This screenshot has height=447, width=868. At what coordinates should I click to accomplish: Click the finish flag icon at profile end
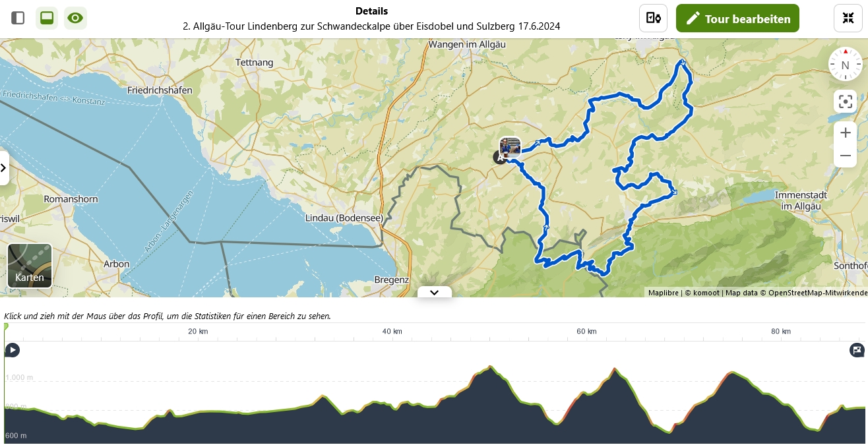(856, 350)
